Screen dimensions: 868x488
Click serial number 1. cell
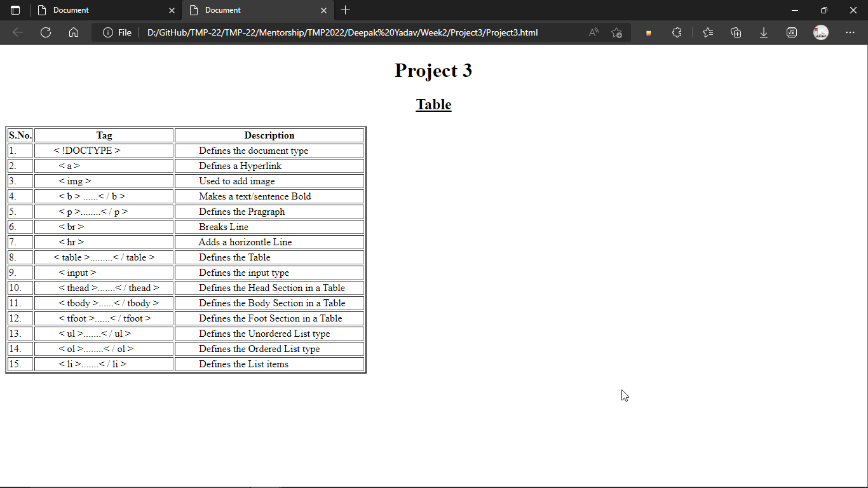pyautogui.click(x=20, y=151)
